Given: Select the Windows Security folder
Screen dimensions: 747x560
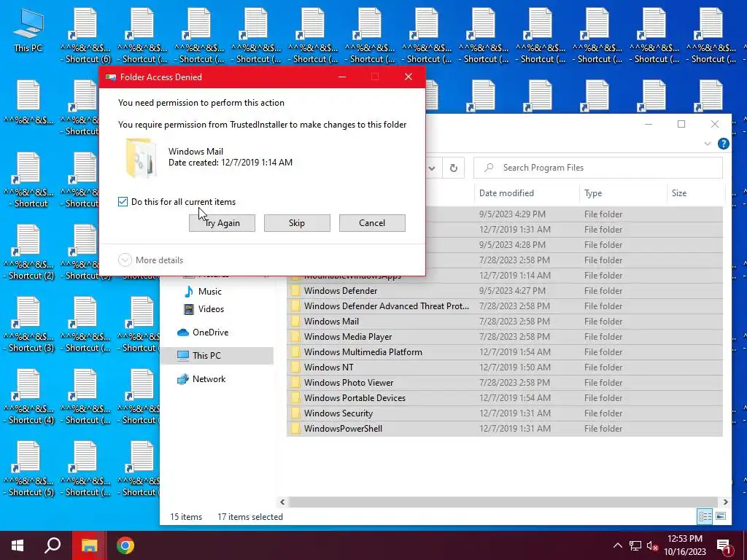Looking at the screenshot, I should [505, 413].
